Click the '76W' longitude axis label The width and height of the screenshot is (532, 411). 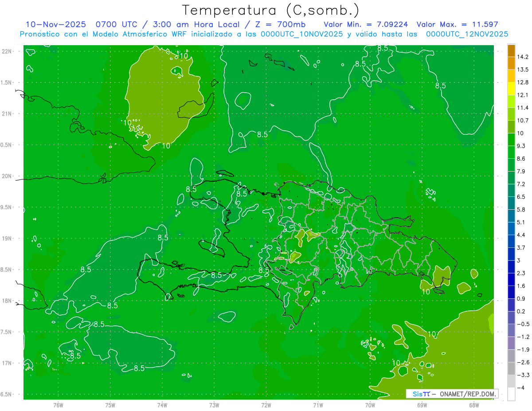click(x=58, y=405)
